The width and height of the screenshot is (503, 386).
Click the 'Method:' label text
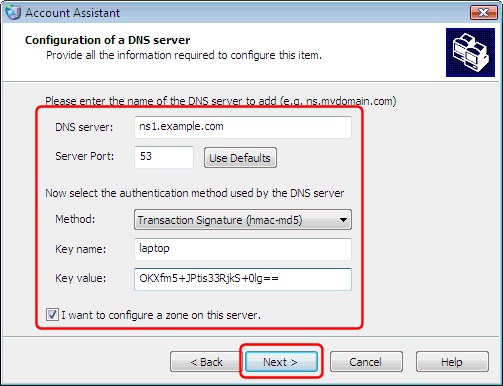tap(75, 219)
